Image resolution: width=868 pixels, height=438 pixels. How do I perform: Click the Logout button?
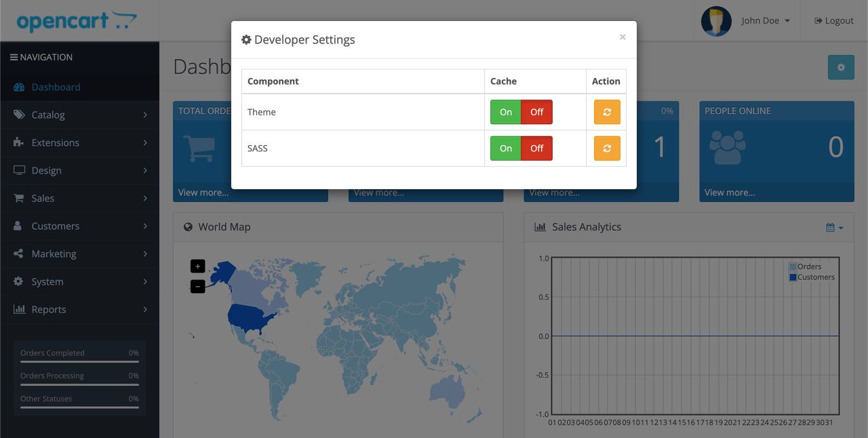pyautogui.click(x=833, y=20)
